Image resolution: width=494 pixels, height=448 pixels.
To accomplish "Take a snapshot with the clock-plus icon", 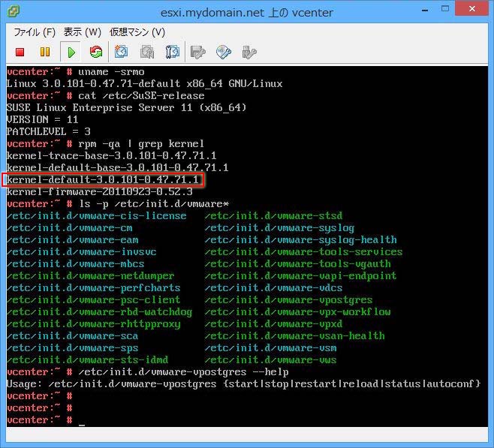I will (121, 52).
